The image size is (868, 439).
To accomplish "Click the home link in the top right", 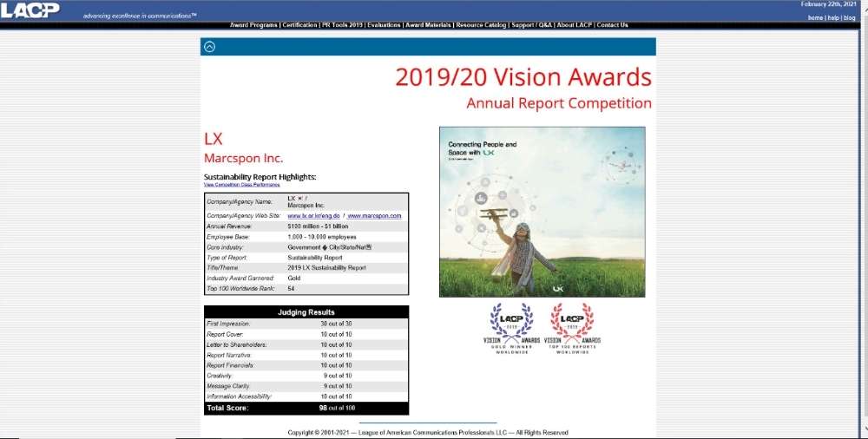I will click(x=815, y=17).
